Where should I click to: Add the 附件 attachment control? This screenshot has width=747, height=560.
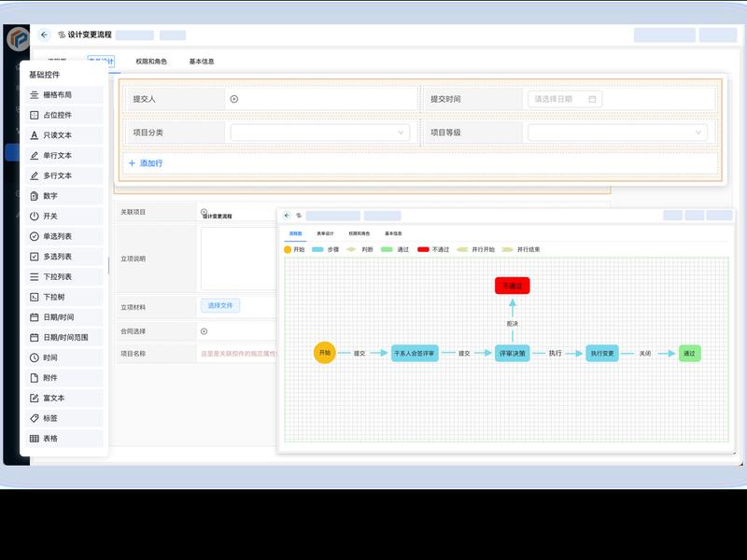tap(63, 378)
